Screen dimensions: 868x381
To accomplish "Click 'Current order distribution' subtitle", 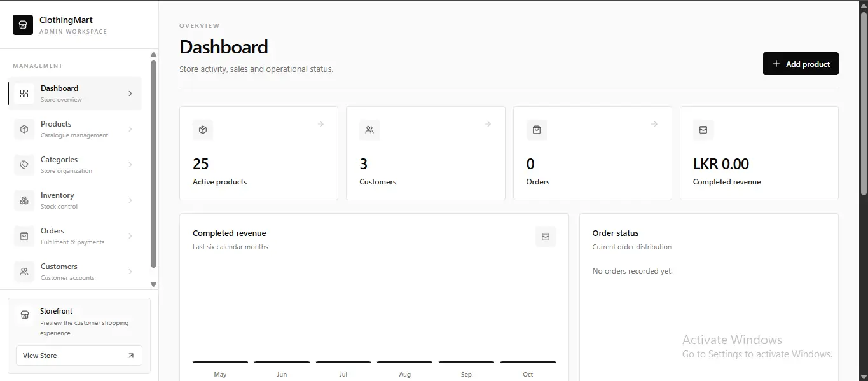I will pyautogui.click(x=631, y=247).
